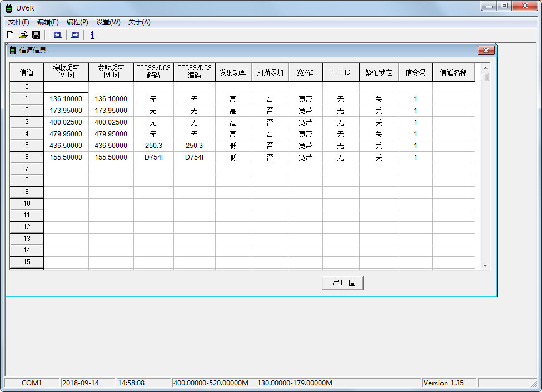Screen dimensions: 542x392
Task: Minimize the UV6R main window
Action: [489, 6]
